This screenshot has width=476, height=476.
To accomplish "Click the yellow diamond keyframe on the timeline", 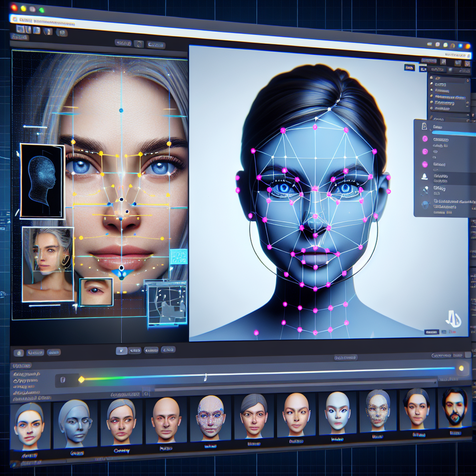I will [81, 379].
